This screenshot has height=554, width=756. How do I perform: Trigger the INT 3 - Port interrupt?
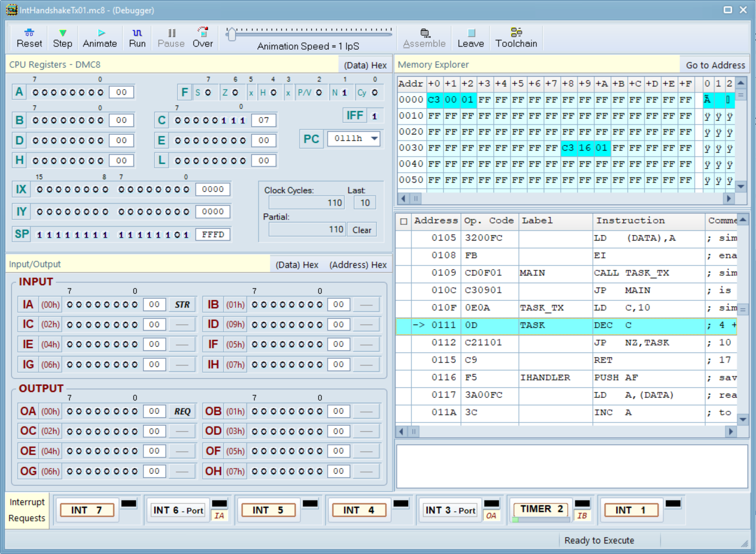[450, 510]
